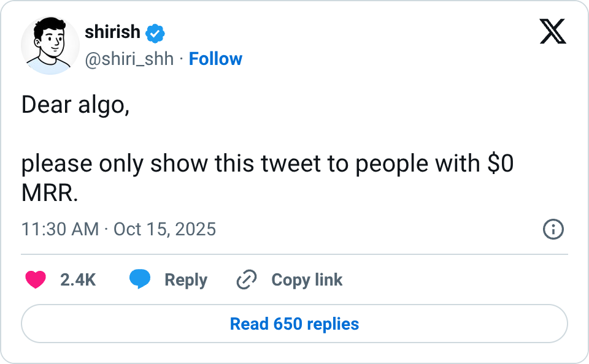The image size is (589, 364).
Task: Open shirish's profile avatar picture
Action: coord(50,46)
